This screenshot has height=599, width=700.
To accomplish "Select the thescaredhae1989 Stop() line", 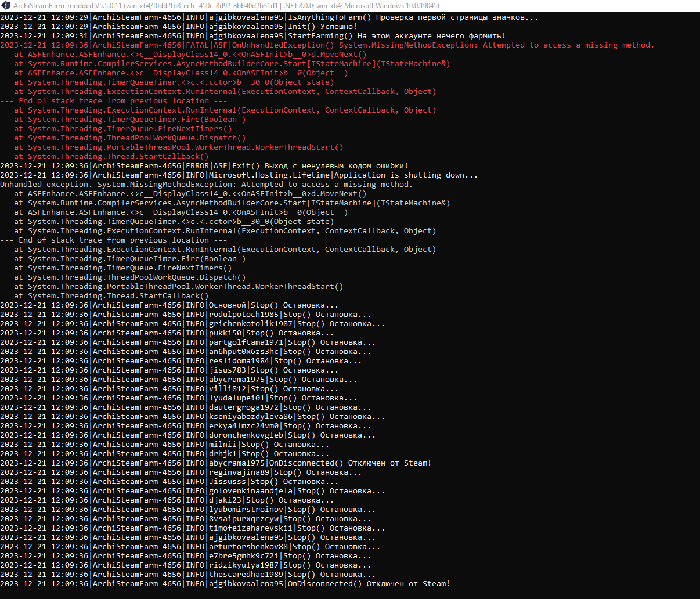I will (x=188, y=575).
